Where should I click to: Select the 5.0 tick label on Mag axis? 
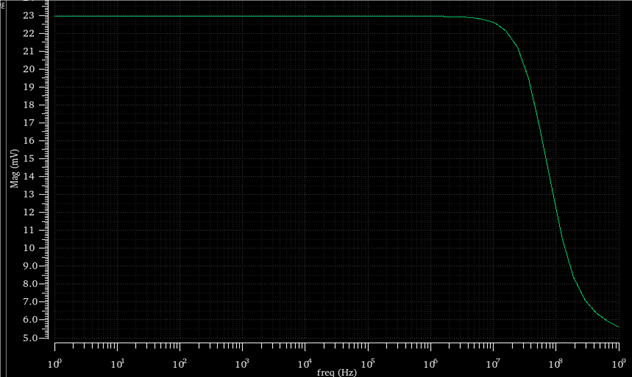(x=31, y=337)
